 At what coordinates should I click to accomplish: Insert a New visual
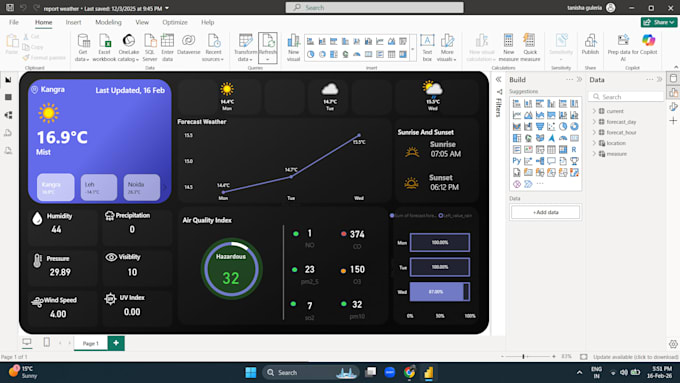[294, 48]
